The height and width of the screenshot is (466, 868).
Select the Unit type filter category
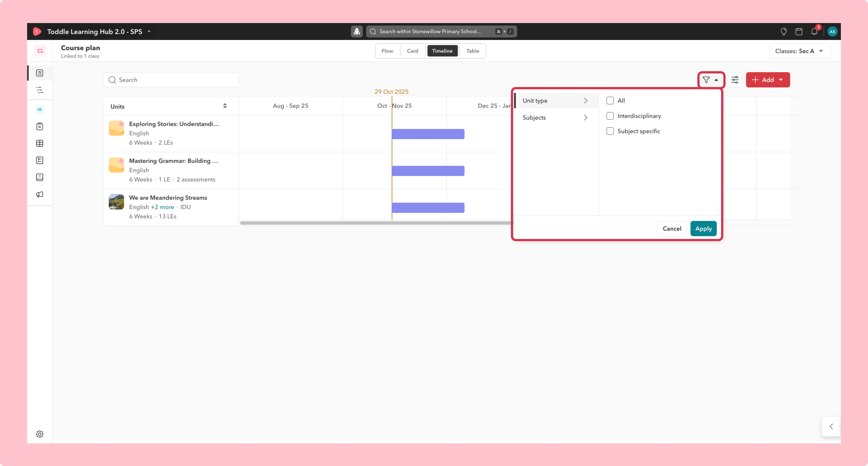[x=556, y=101]
